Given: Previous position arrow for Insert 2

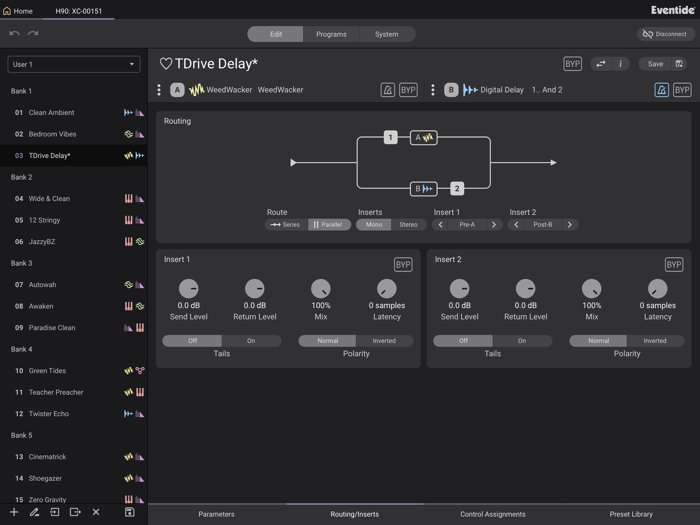Looking at the screenshot, I should point(517,225).
